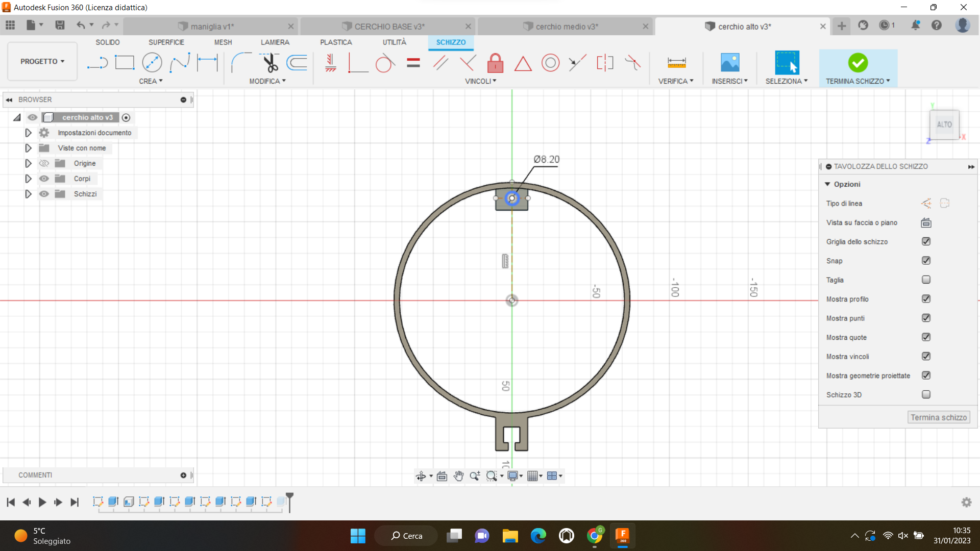Enable the Schizzo 3D checkbox
Screen dimensions: 980x551
pos(926,394)
